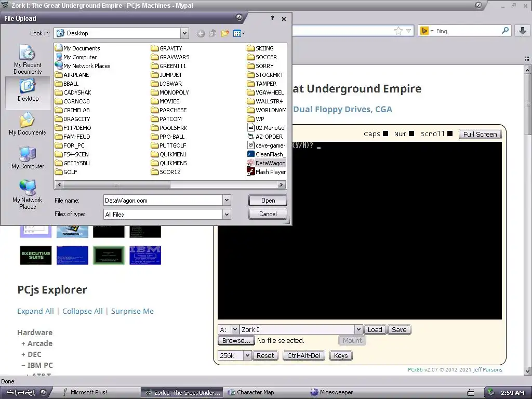
Task: Click the Surprise Me link
Action: [x=132, y=311]
